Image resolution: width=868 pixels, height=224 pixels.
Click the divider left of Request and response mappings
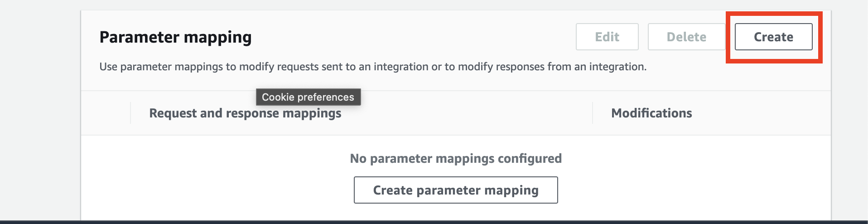coord(130,113)
